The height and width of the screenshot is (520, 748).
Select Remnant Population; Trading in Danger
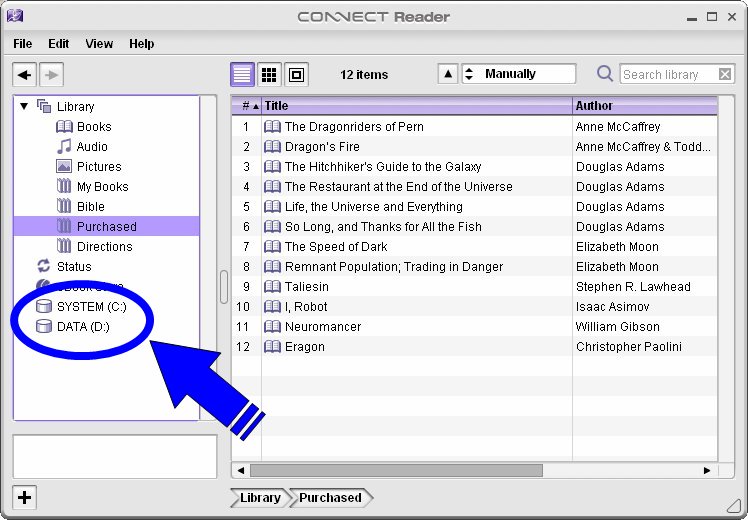pos(475,267)
